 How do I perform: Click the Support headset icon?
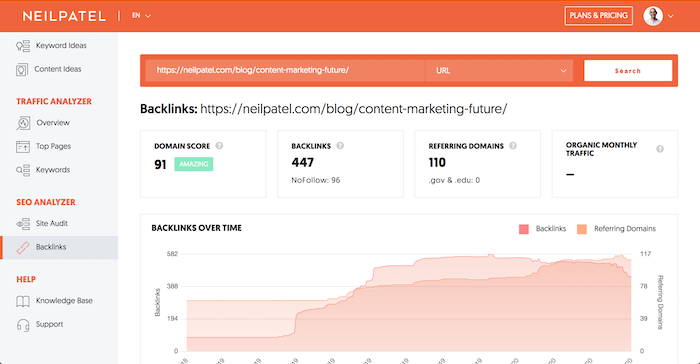point(23,325)
